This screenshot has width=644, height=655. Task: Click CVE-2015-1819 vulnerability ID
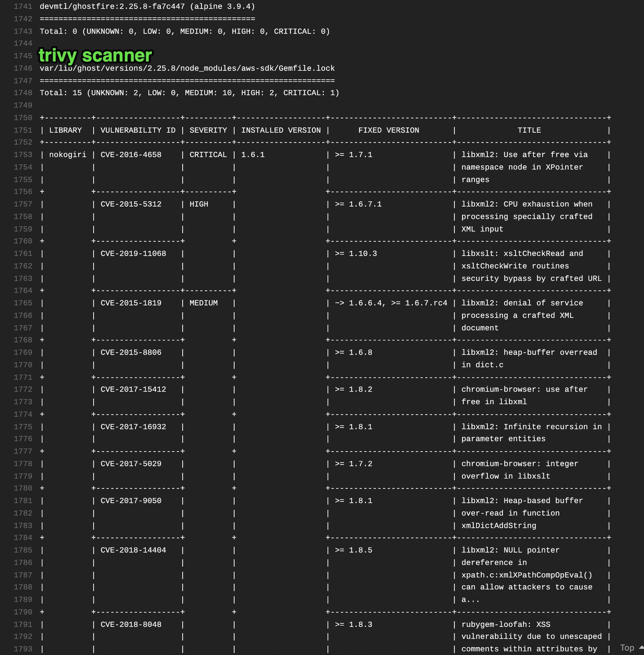(x=131, y=303)
